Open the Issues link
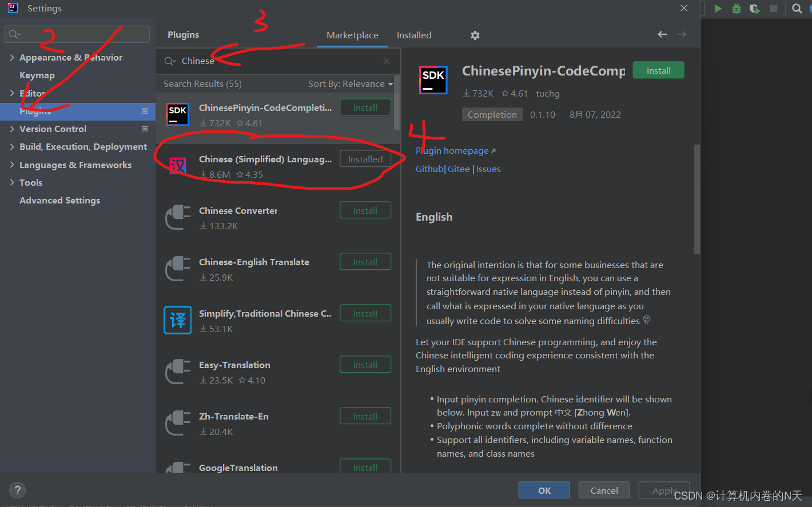Image resolution: width=812 pixels, height=507 pixels. coord(488,169)
